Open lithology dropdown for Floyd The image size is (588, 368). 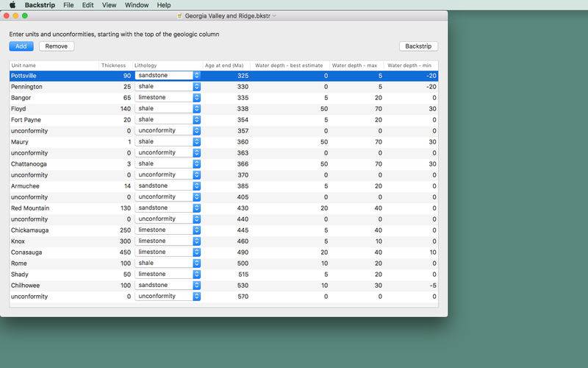(197, 108)
